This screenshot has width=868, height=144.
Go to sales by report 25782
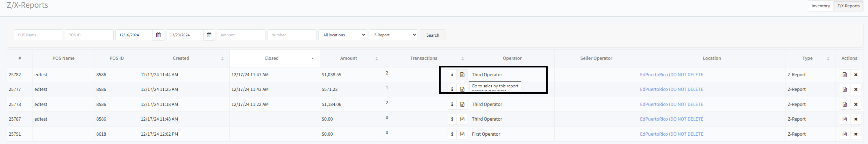[x=462, y=74]
